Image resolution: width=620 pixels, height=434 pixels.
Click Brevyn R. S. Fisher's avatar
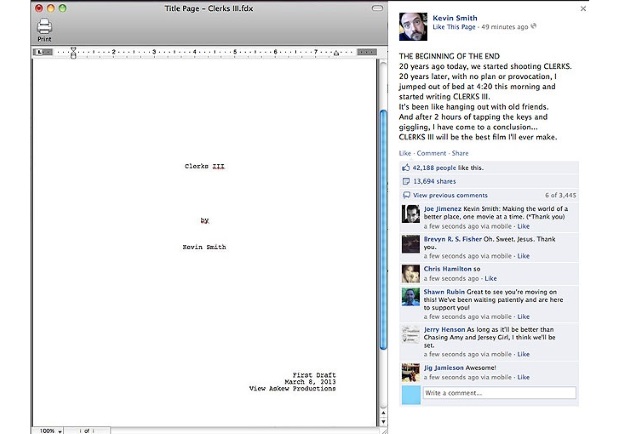[x=411, y=244]
